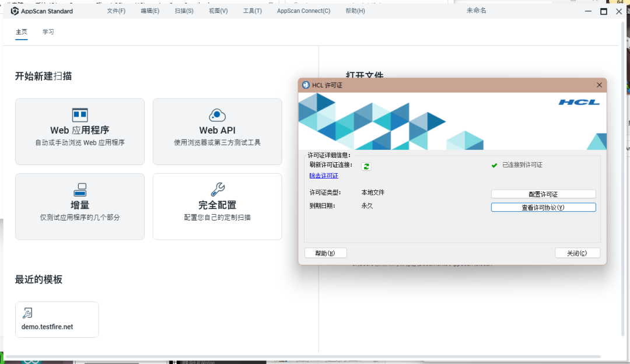Click the horizontal scrollbar at the bottom
The image size is (630, 364).
(303, 356)
